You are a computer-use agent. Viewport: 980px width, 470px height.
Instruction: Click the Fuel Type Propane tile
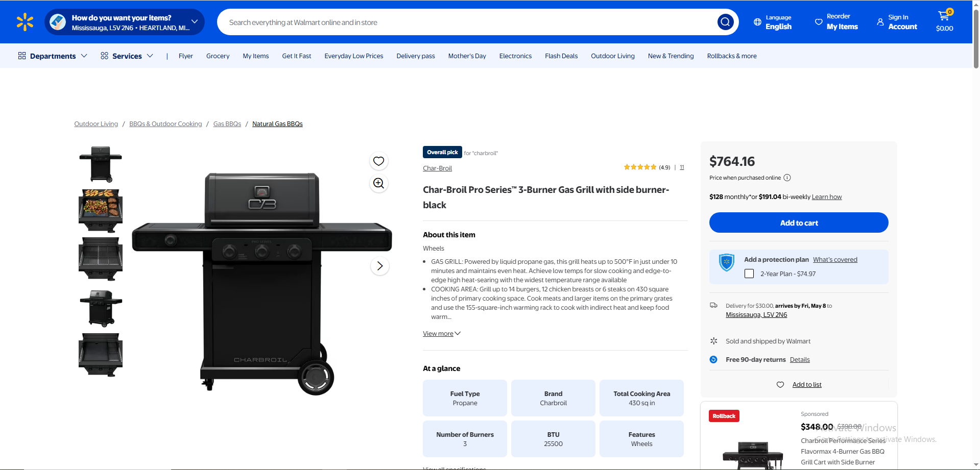coord(465,398)
